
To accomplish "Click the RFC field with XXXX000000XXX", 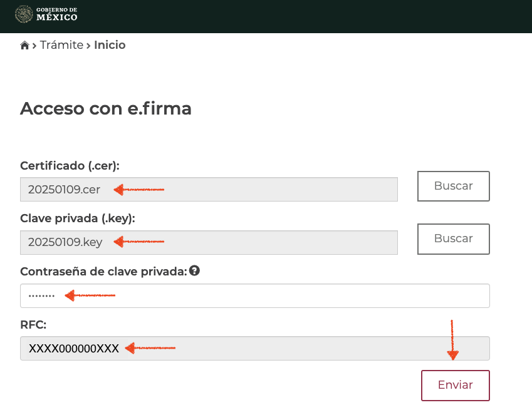I will 254,349.
